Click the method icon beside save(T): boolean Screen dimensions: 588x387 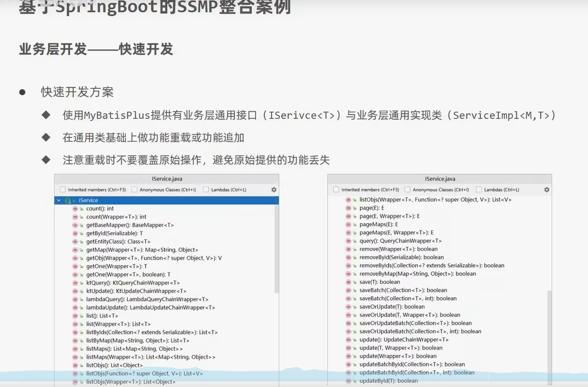click(x=348, y=282)
